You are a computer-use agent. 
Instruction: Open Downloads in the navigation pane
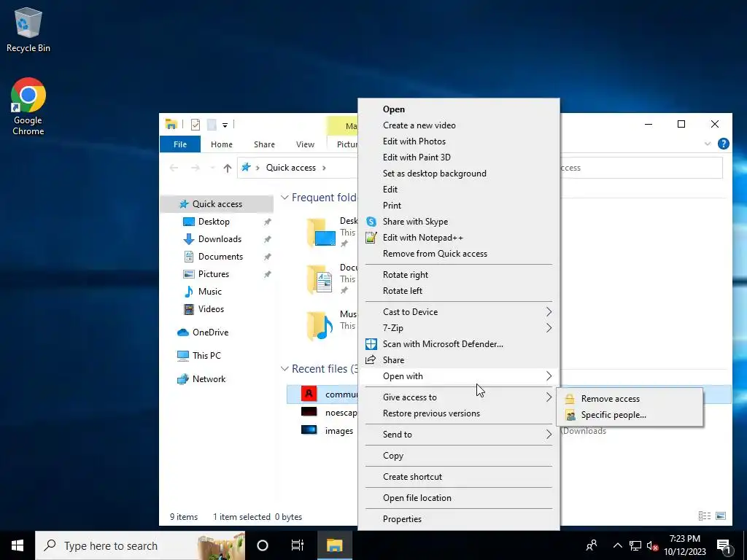220,239
